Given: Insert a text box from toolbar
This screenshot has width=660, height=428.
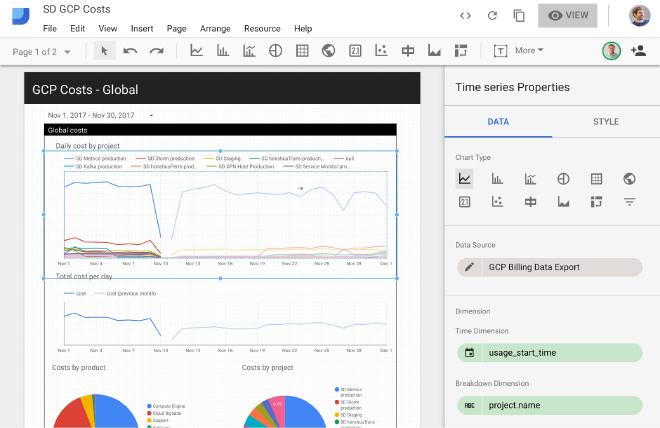Looking at the screenshot, I should tap(500, 51).
